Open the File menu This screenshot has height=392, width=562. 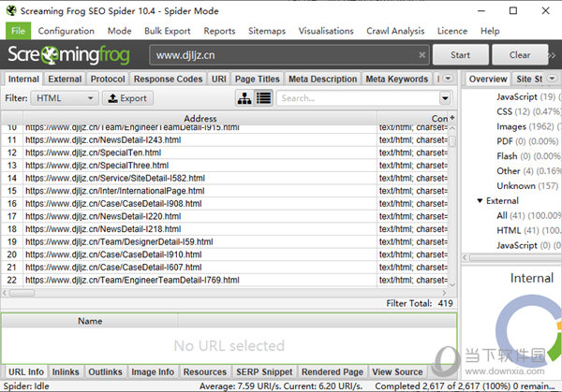tap(18, 31)
